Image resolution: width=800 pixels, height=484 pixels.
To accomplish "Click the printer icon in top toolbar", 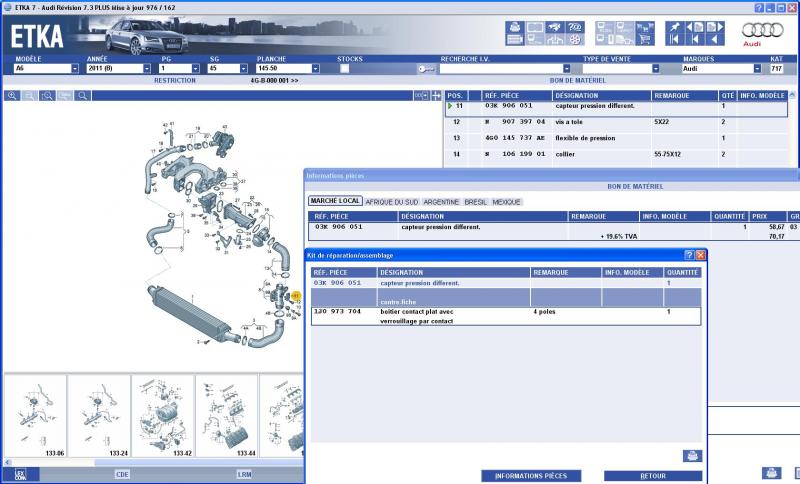I will click(515, 27).
